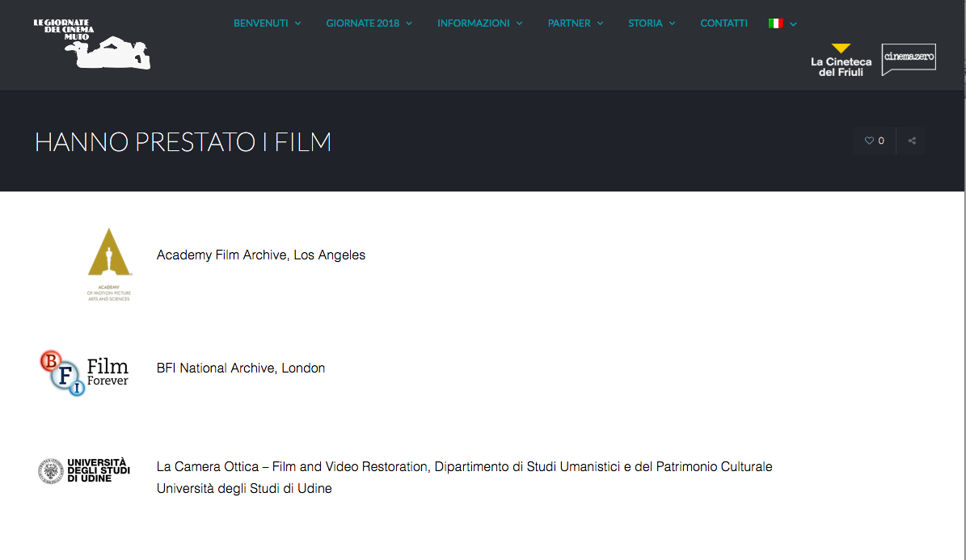Viewport: 966px width, 560px height.
Task: Click the share icon button
Action: 912,141
